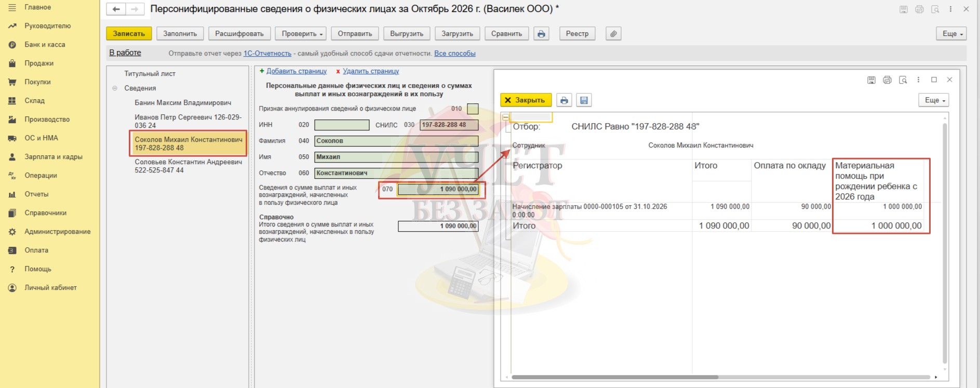Image resolution: width=980 pixels, height=388 pixels.
Task: Open the Покупки section
Action: coord(37,82)
